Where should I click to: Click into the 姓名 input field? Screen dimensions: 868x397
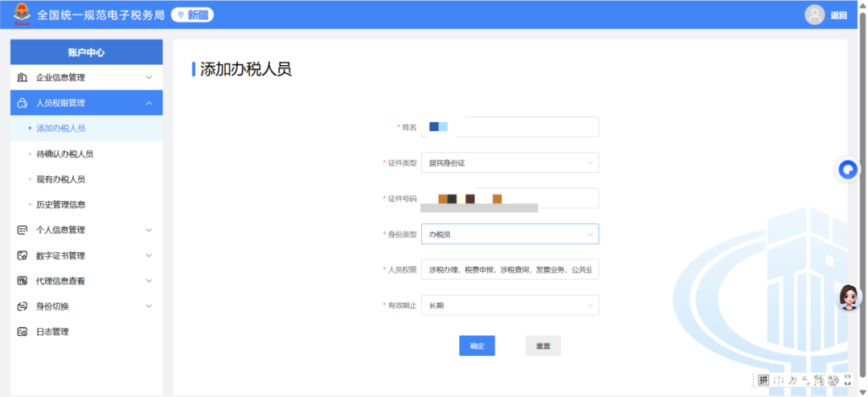point(510,127)
